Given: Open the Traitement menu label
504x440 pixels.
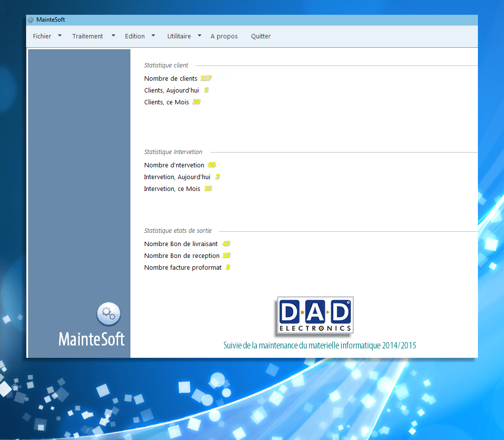Looking at the screenshot, I should pyautogui.click(x=88, y=36).
